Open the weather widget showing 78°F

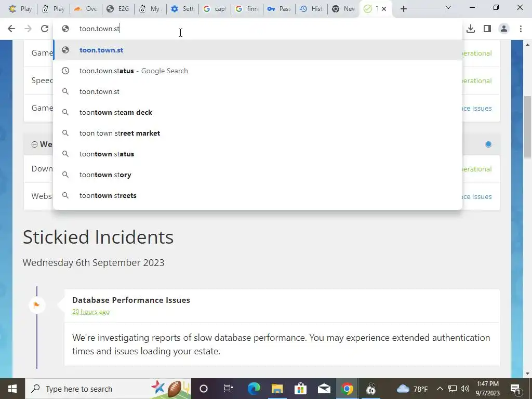pos(412,389)
